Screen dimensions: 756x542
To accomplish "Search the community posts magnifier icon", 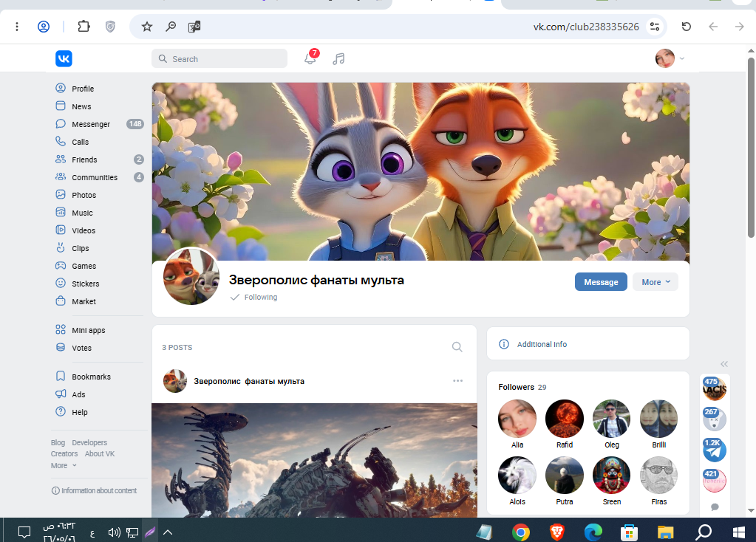I will click(457, 347).
